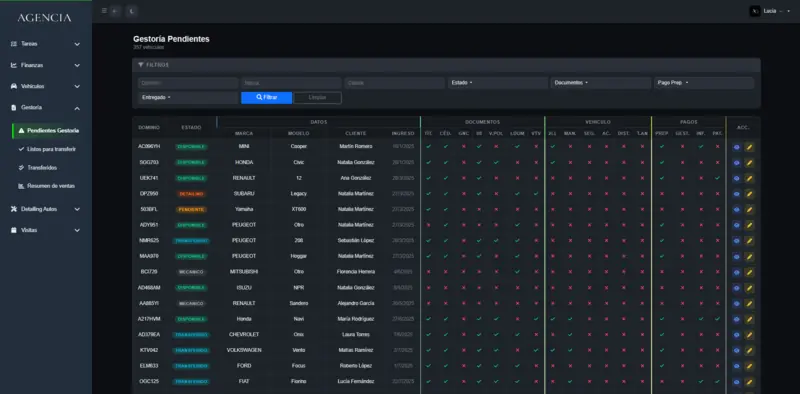The width and height of the screenshot is (800, 394).
Task: Expand the Detailing Autos chevron
Action: [77, 209]
